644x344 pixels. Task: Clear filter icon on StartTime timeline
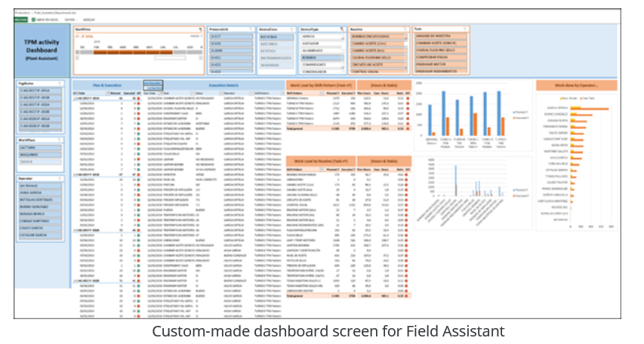click(200, 29)
